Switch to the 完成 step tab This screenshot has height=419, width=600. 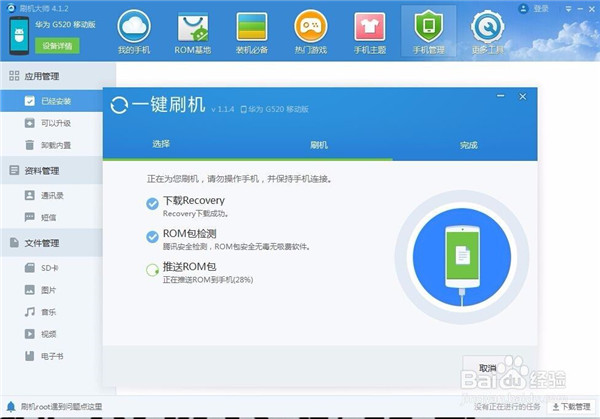point(469,145)
